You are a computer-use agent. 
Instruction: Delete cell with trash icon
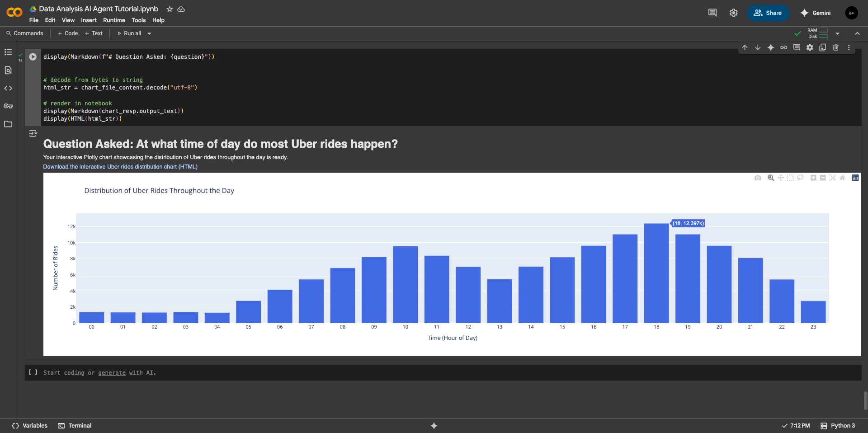[x=836, y=47]
